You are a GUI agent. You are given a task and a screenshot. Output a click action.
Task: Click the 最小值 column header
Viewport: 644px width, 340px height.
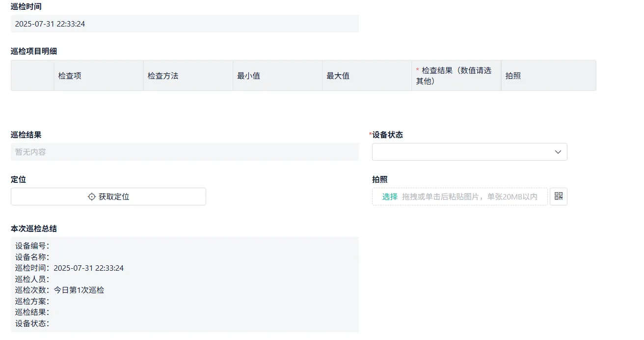point(249,75)
